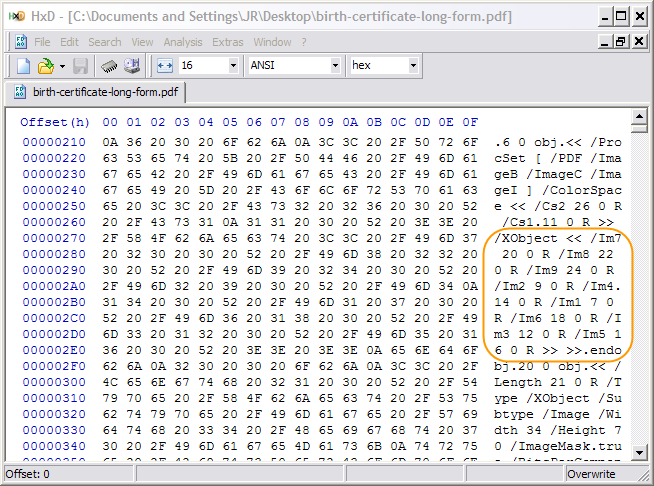Click the 0F column header
This screenshot has height=486, width=654.
470,122
